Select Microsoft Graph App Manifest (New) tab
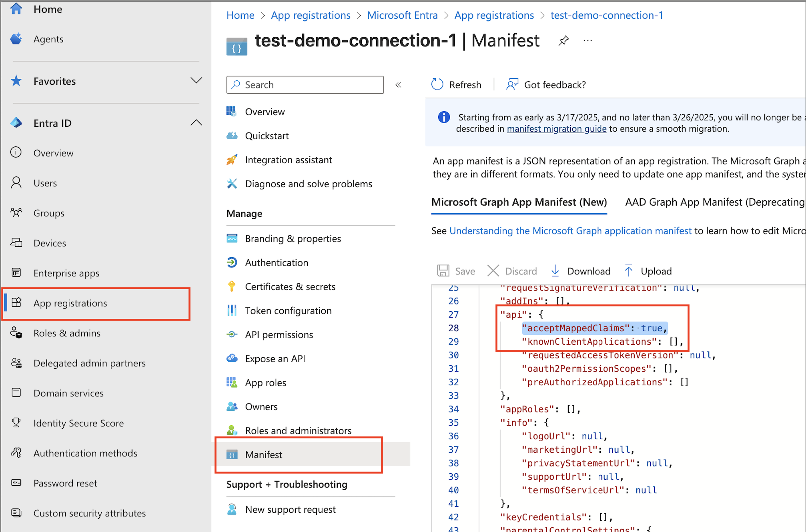This screenshot has height=532, width=806. (x=519, y=202)
